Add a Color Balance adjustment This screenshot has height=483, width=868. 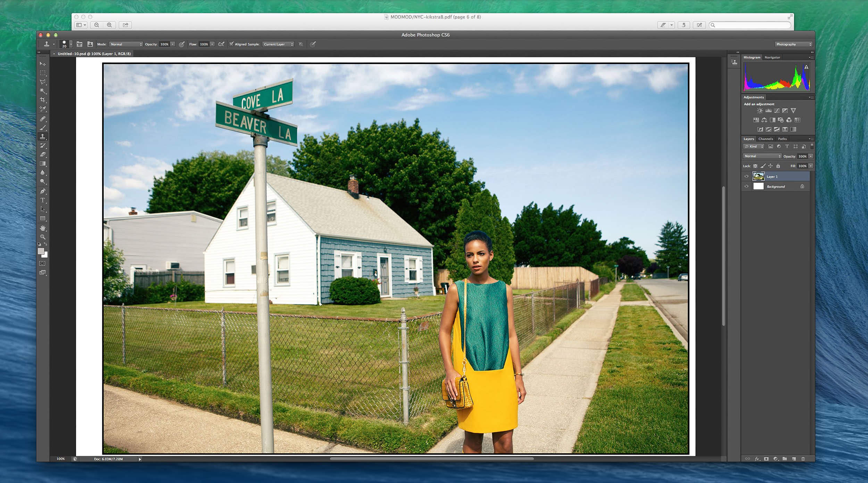[x=764, y=120]
